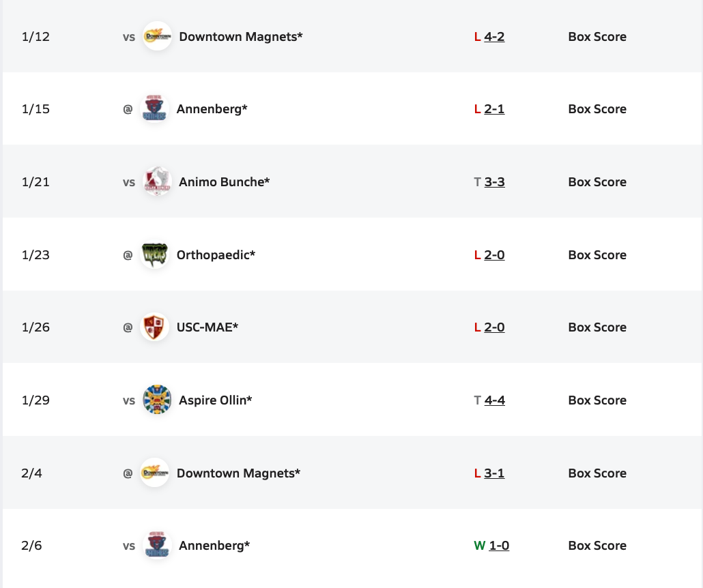Click Annenberg team logo in 1/15 row
Image resolution: width=703 pixels, height=588 pixels.
click(x=155, y=109)
